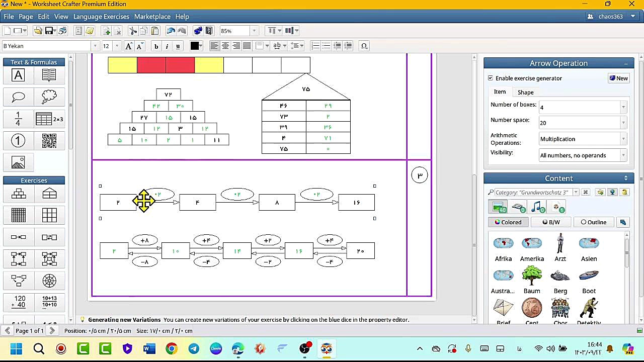Open the File menu
Image resolution: width=644 pixels, height=362 pixels.
point(9,17)
